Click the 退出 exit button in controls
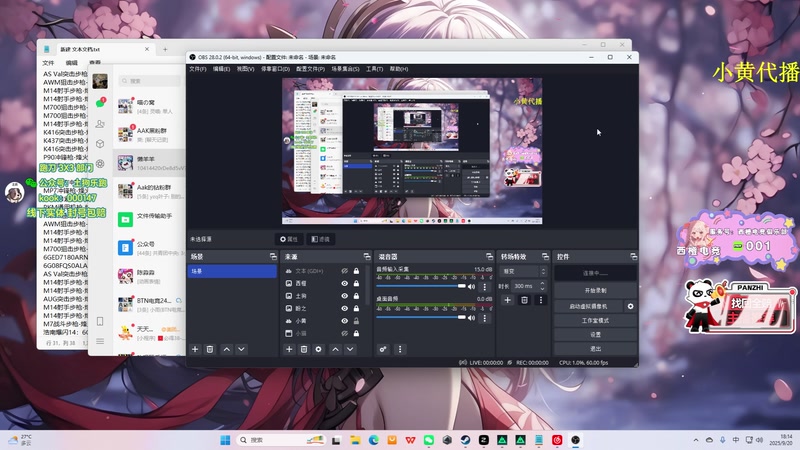 (x=595, y=349)
